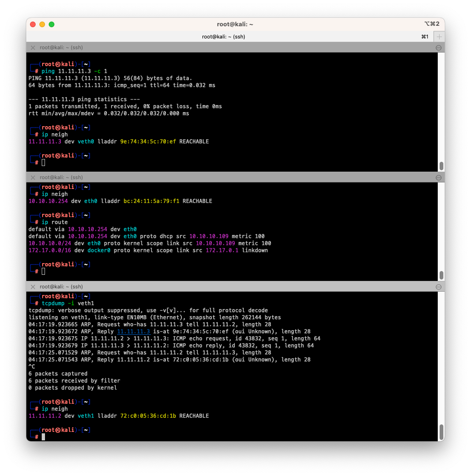Click the first 'default via 10.10.10.254 dev eth0' route line
The height and width of the screenshot is (476, 471).
coord(82,229)
